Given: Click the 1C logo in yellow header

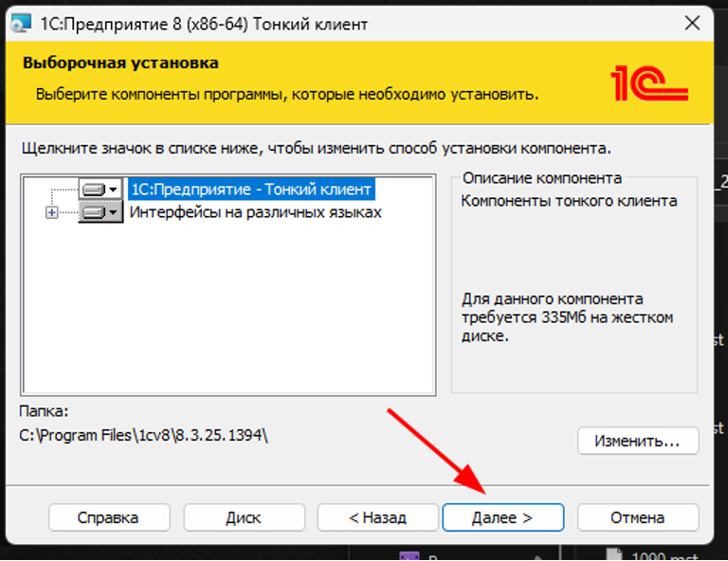Looking at the screenshot, I should pos(650,83).
